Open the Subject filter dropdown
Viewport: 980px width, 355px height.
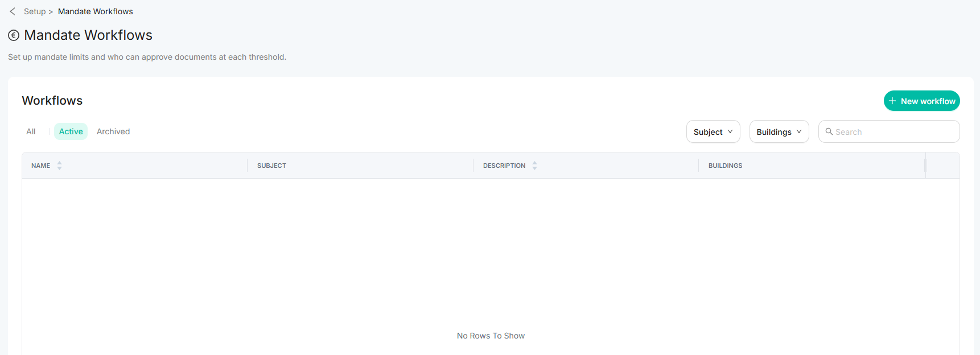click(713, 131)
